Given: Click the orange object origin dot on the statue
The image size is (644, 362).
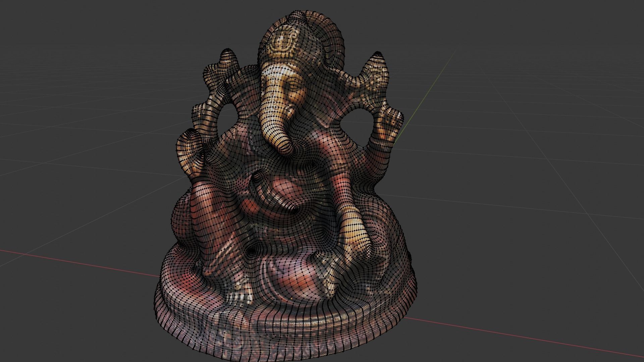Looking at the screenshot, I should click(x=291, y=299).
